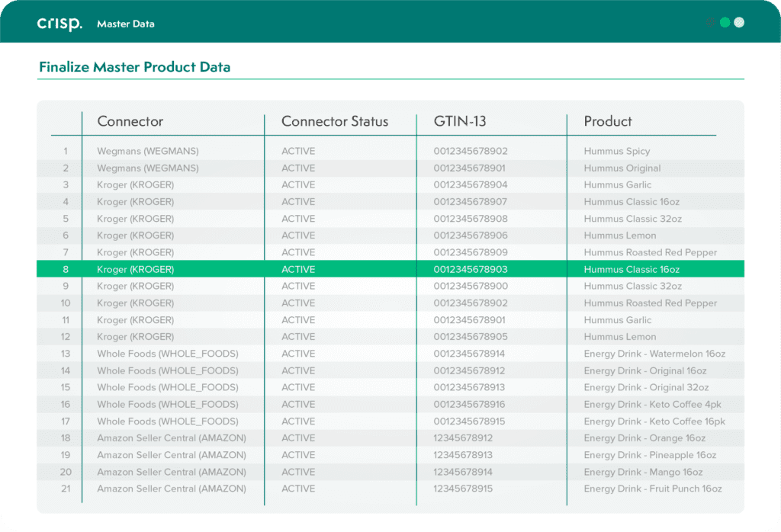
Task: Click the ACTIVE status in row 20
Action: coord(298,472)
